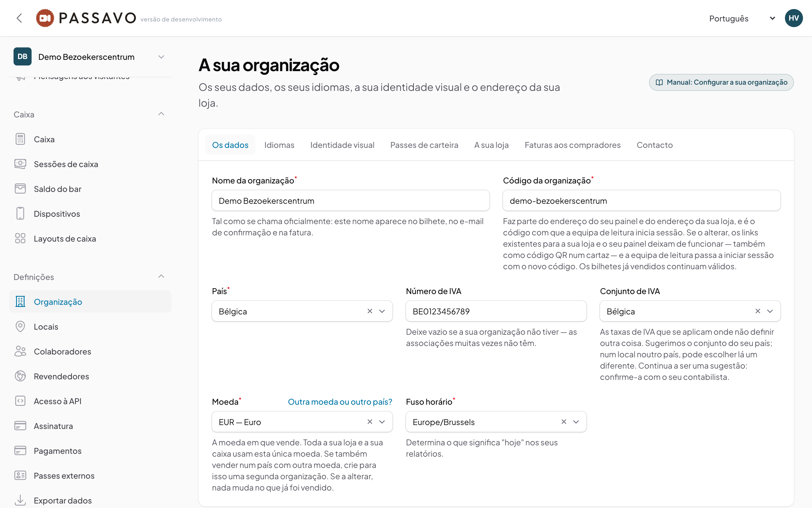Open Manual: Configurar a sua organização
The width and height of the screenshot is (812, 508).
pyautogui.click(x=721, y=82)
